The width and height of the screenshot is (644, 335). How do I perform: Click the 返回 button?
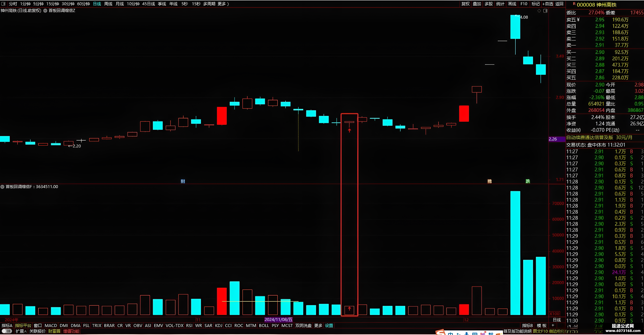click(x=559, y=4)
